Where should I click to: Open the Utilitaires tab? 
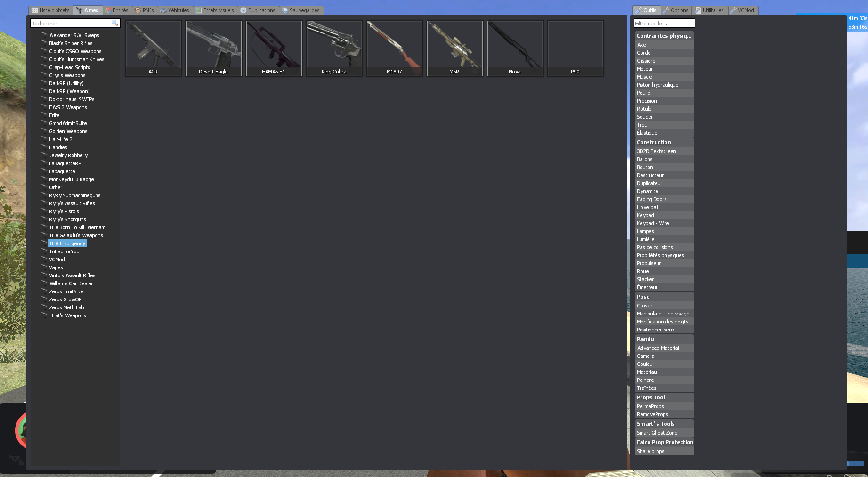pos(710,10)
